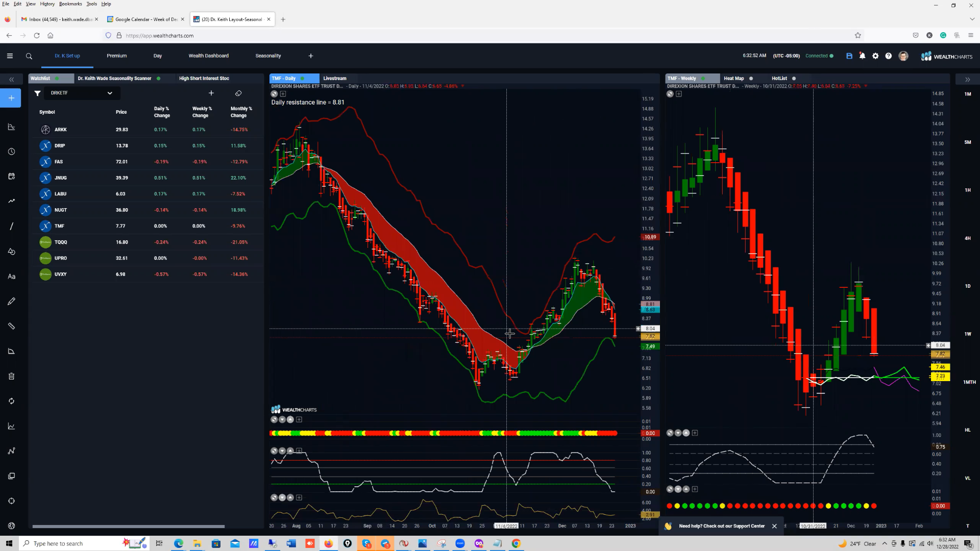Select the pencil freehand tool
Image resolution: width=980 pixels, height=551 pixels.
11,302
